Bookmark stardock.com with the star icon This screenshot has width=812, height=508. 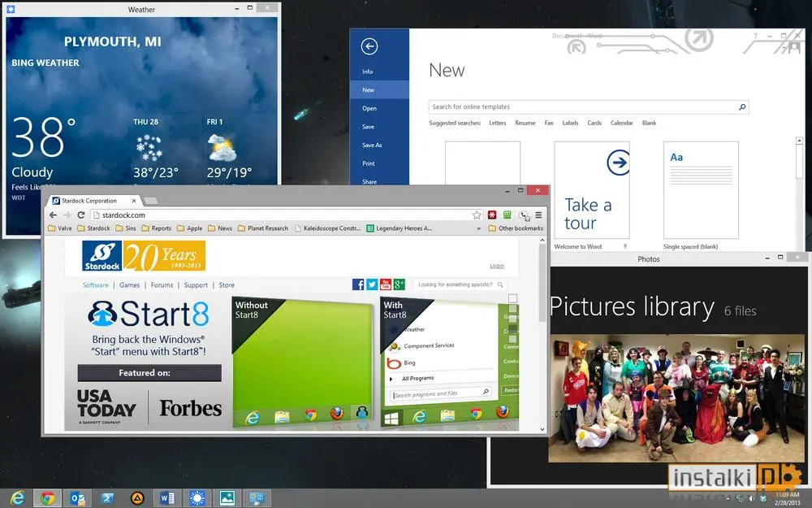tap(477, 215)
